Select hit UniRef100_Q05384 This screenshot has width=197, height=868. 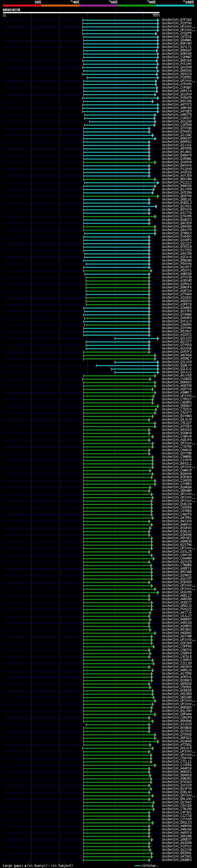pos(177,192)
